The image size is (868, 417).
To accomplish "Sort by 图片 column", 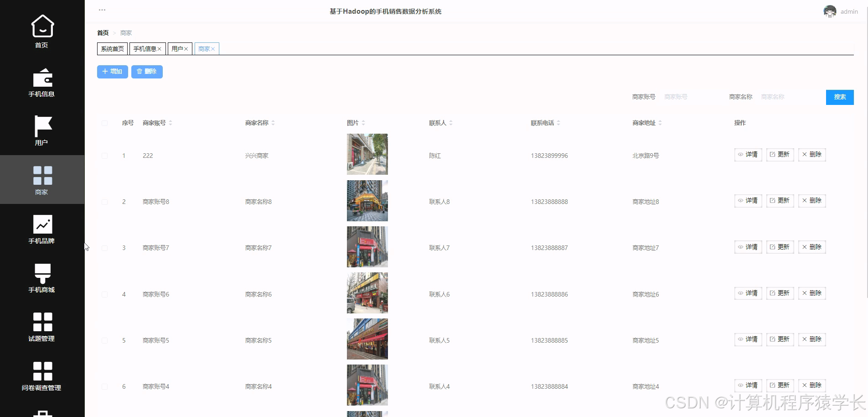I will pos(363,123).
